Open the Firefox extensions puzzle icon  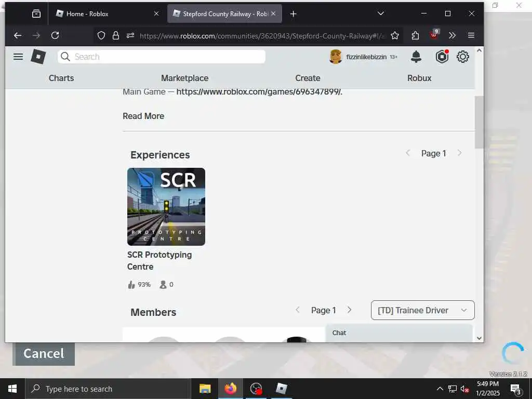tap(415, 36)
